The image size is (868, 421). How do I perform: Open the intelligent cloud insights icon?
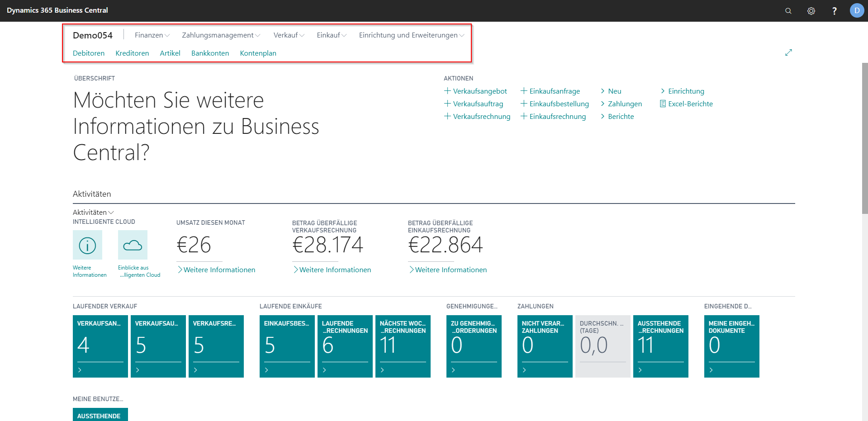[x=133, y=245]
